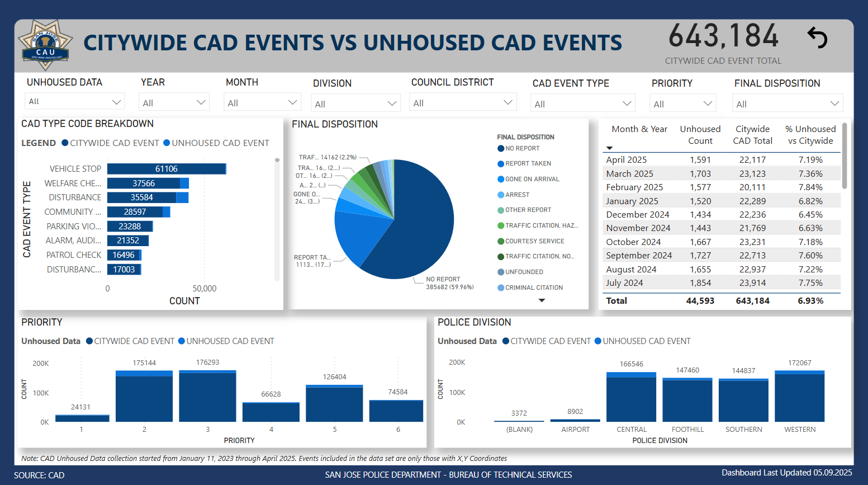The width and height of the screenshot is (868, 485).
Task: Click the San Jose CAU badge logo
Action: (x=45, y=45)
